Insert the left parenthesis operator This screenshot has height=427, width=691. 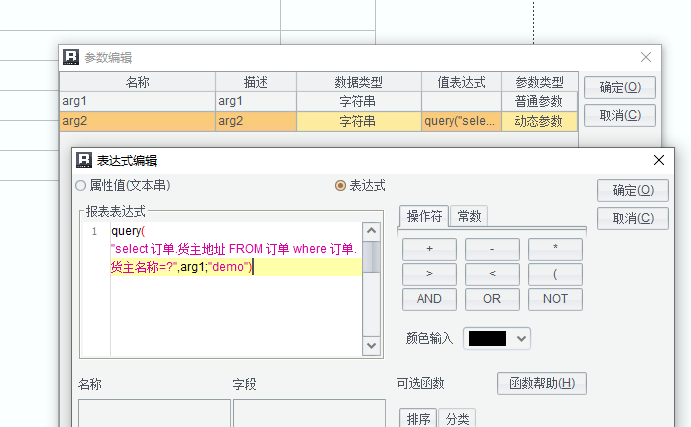point(555,274)
